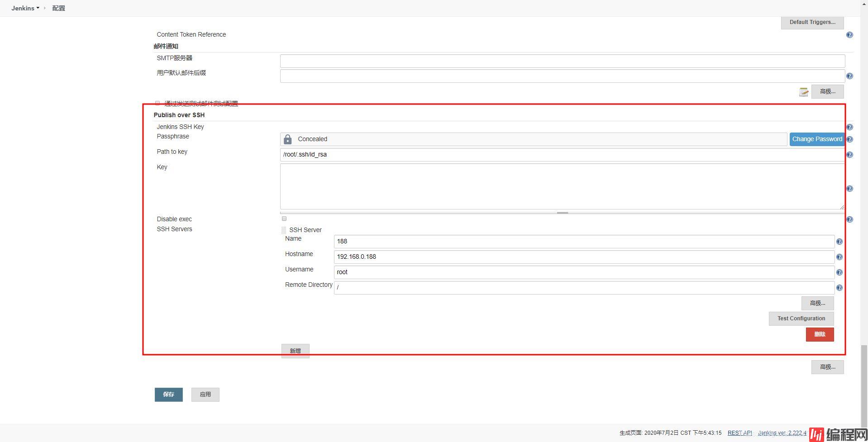Click the Key textarea resize bar
Screen dimensions: 868x442
pyautogui.click(x=562, y=212)
